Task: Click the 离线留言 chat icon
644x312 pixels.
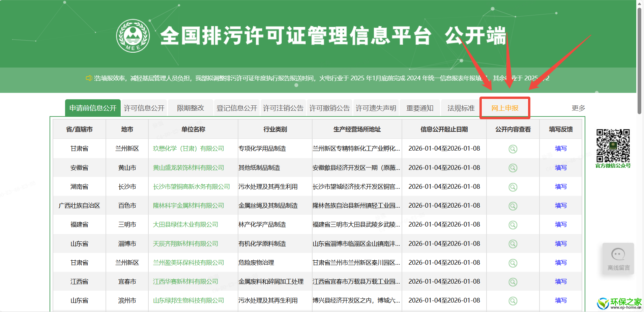Action: coord(618,258)
